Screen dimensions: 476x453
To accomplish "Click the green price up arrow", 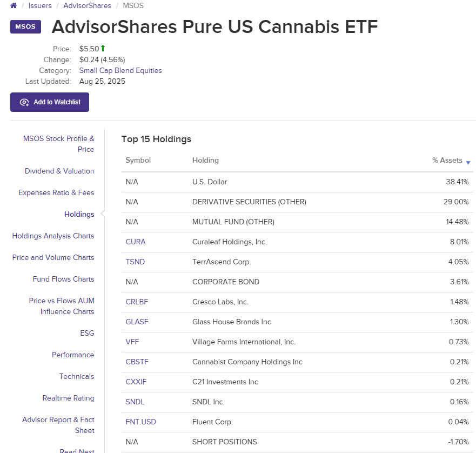I will point(103,49).
